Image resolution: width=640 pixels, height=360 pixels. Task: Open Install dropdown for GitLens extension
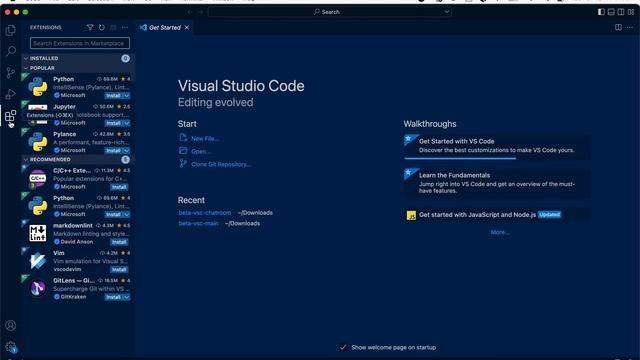pos(127,297)
